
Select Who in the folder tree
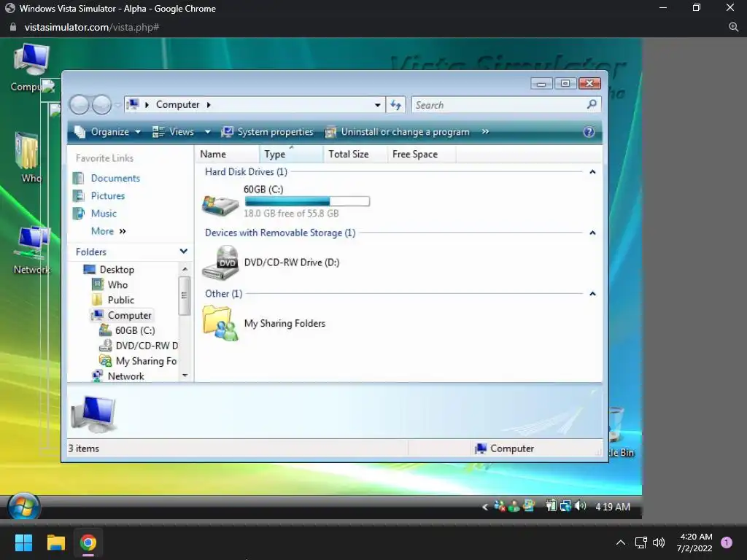(117, 285)
